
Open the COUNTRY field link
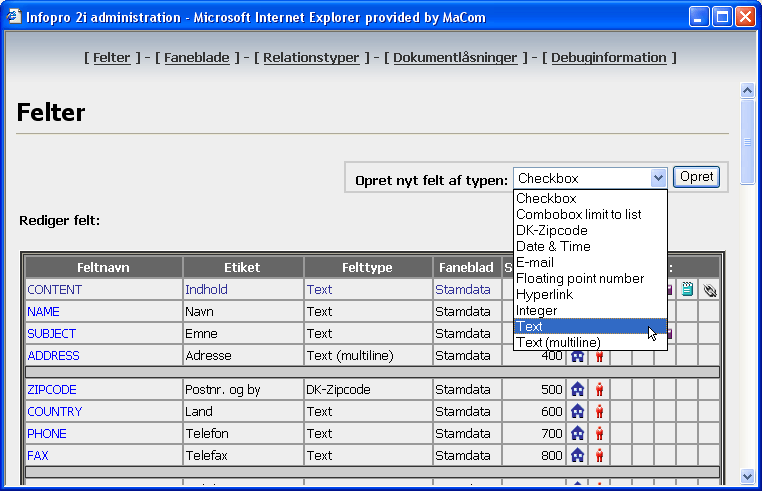tap(54, 411)
